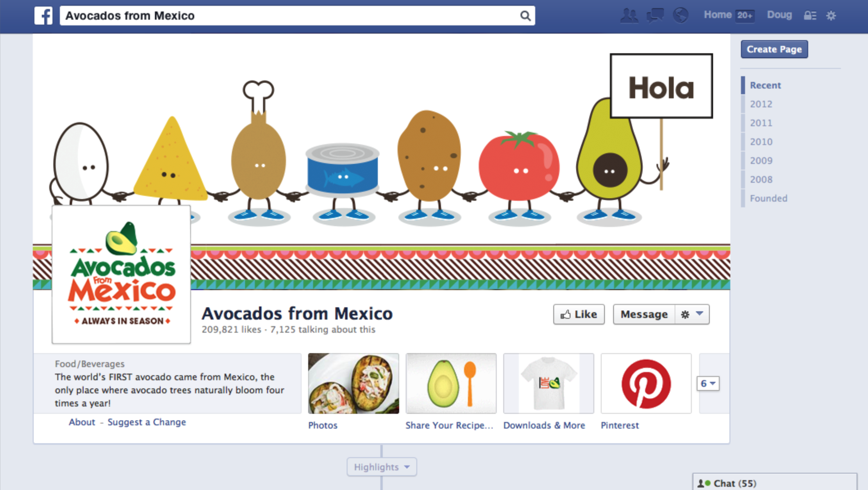Click the Downloads & More link
Screen dimensions: 868x490
(x=544, y=425)
